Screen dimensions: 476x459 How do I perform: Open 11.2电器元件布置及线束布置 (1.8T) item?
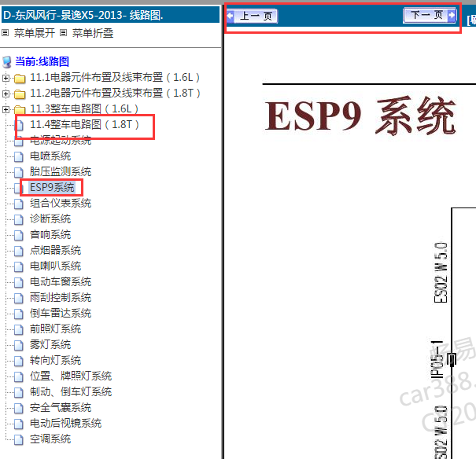[115, 94]
